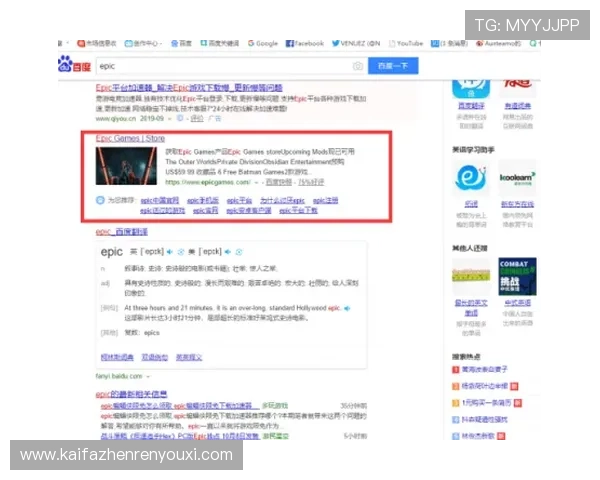
Task: Click the koolearn logo icon
Action: [x=517, y=178]
